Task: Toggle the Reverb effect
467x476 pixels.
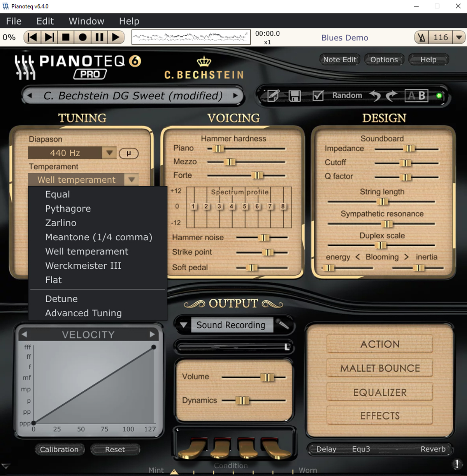Action: (x=433, y=449)
